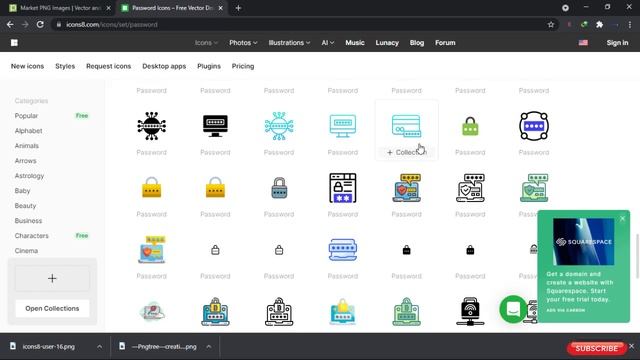Open a new browser tab
Viewport: 640px width, 360px height.
coord(238,8)
